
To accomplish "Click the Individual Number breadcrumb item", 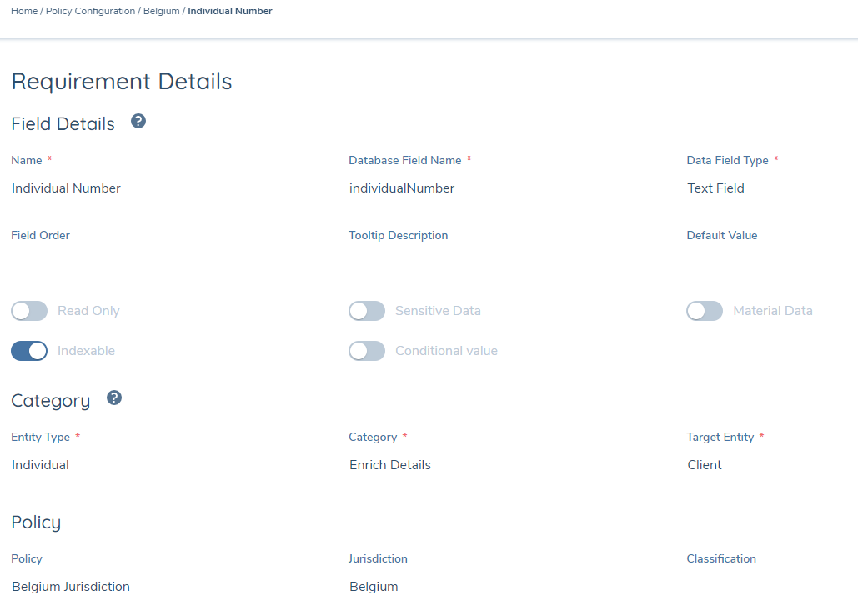I will tap(230, 11).
